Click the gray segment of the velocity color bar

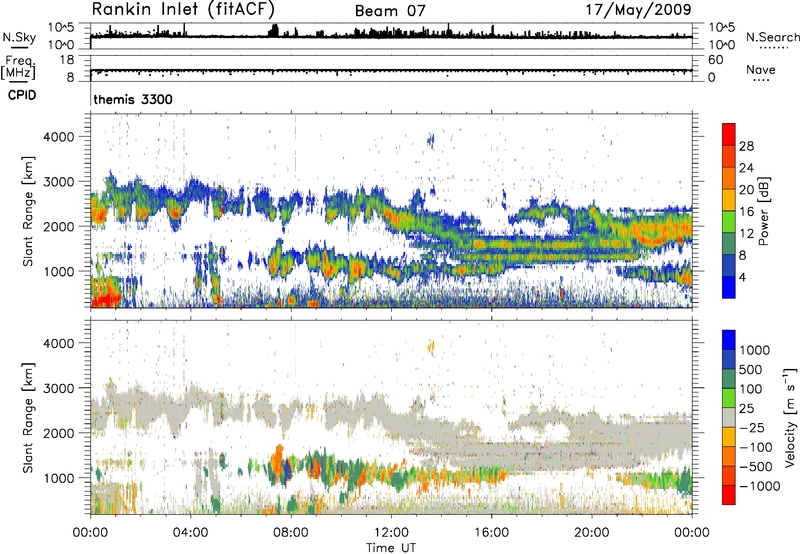click(x=729, y=418)
